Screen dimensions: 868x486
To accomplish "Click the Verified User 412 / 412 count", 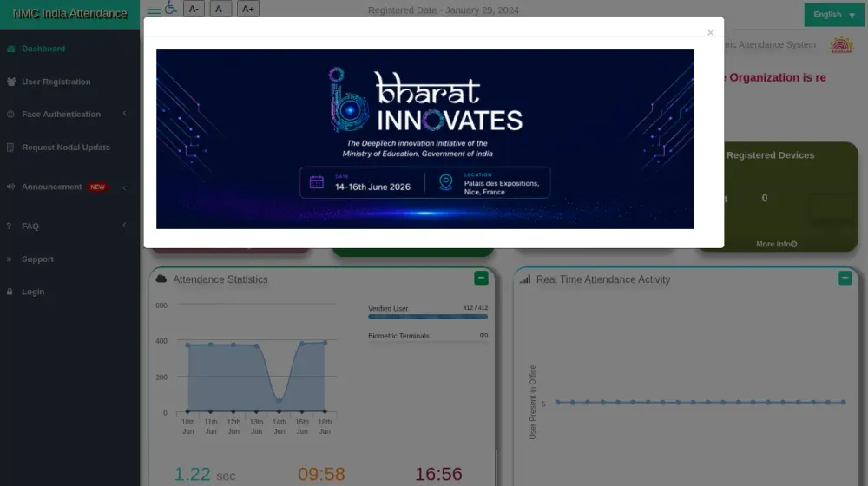I will pyautogui.click(x=476, y=308).
